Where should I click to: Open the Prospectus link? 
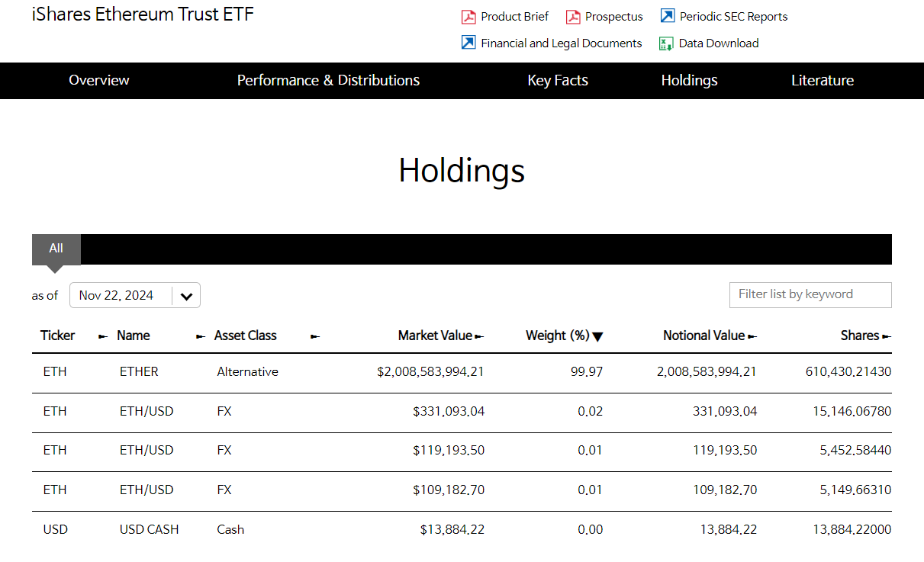613,17
